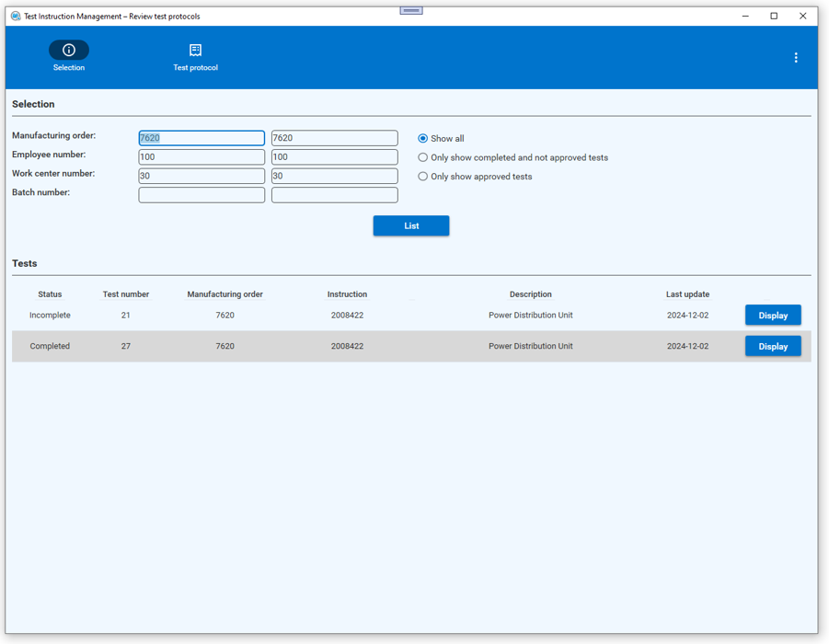Focus the Batch number from field
This screenshot has width=829, height=644.
[x=201, y=195]
